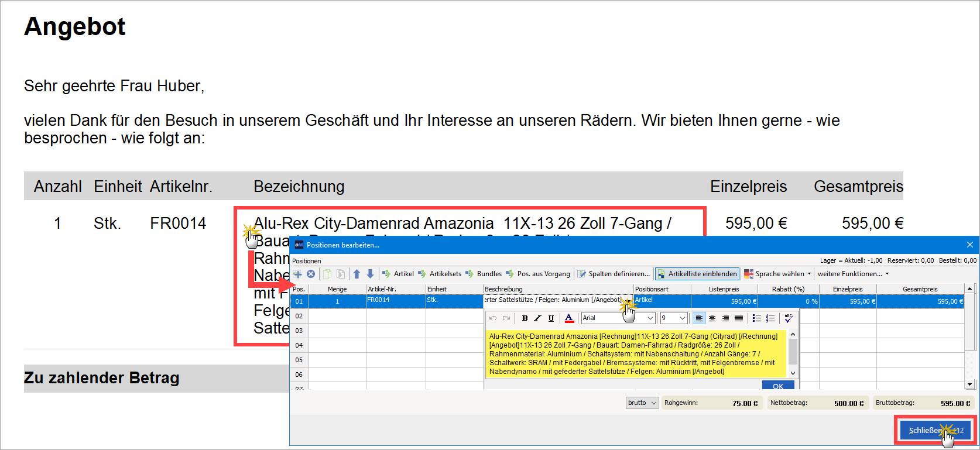Click the undo arrow in the text editor
This screenshot has width=980, height=450.
click(x=493, y=318)
